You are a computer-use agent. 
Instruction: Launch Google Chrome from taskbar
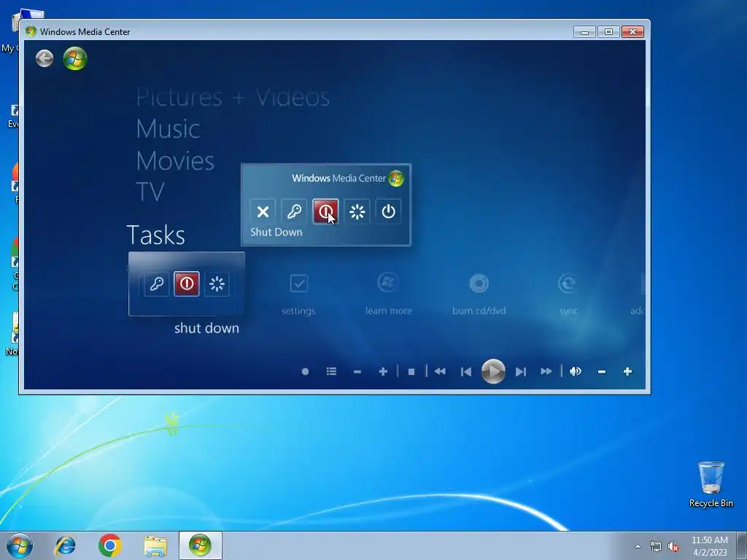(110, 545)
